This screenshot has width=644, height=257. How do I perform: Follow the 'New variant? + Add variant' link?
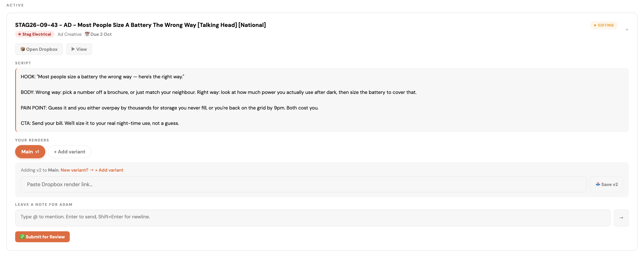coord(92,170)
